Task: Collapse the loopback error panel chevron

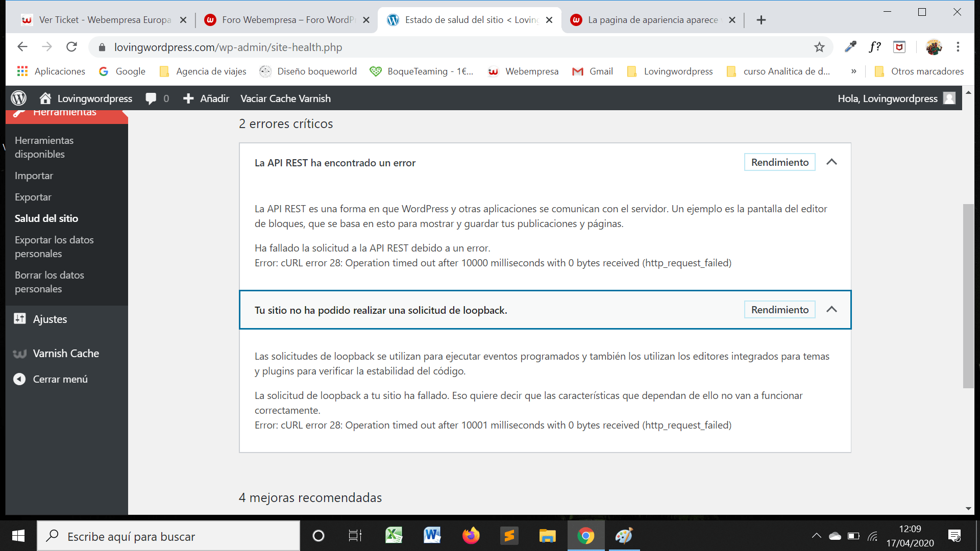Action: coord(831,310)
